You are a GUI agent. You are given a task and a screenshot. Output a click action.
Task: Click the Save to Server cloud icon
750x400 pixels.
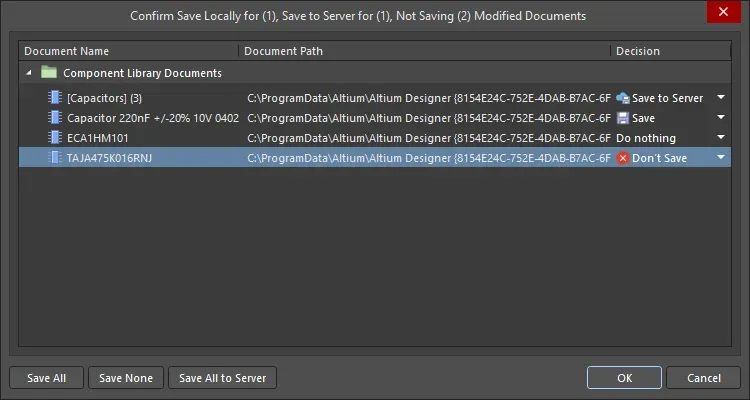pos(623,98)
